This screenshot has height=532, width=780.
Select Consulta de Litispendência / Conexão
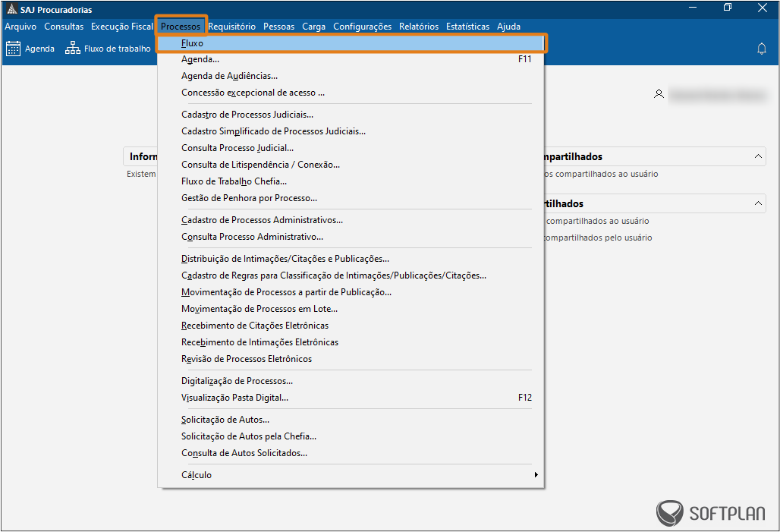coord(351,165)
